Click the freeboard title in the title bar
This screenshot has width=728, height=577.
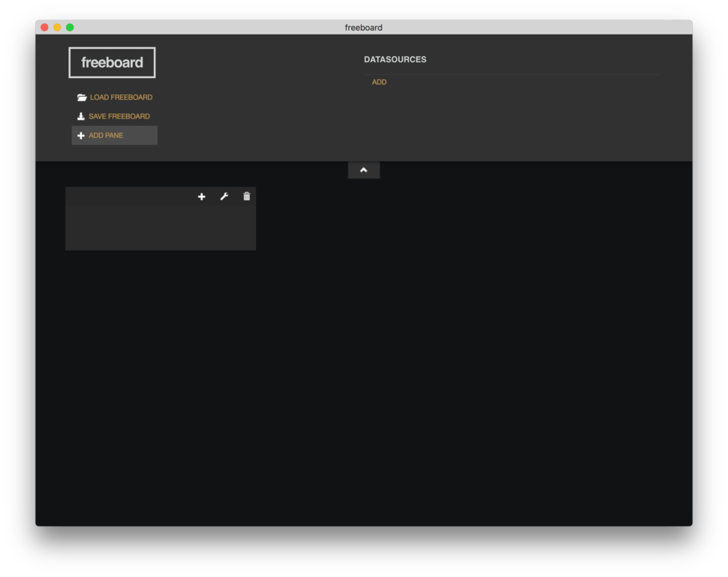pos(363,27)
